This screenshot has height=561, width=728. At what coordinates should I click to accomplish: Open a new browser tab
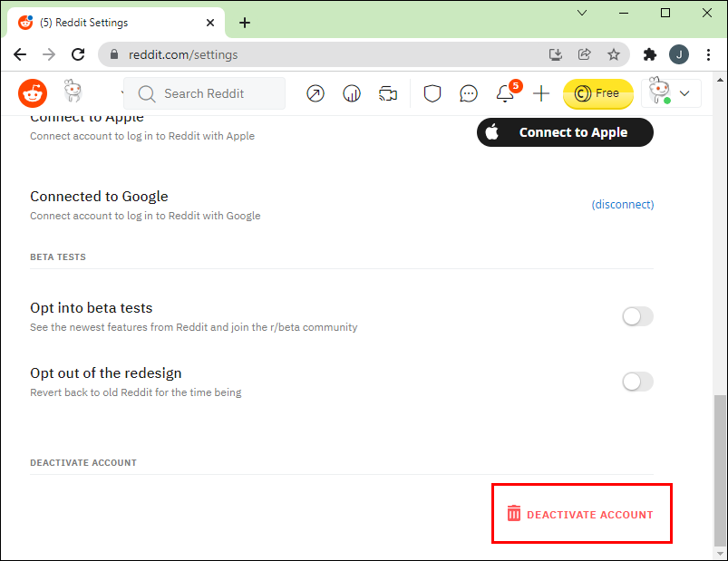tap(245, 23)
